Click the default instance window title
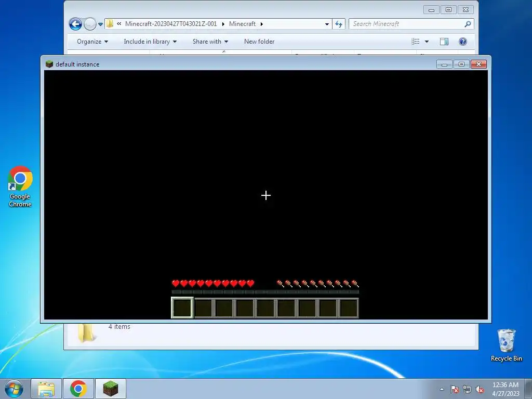The image size is (532, 399). pos(77,64)
